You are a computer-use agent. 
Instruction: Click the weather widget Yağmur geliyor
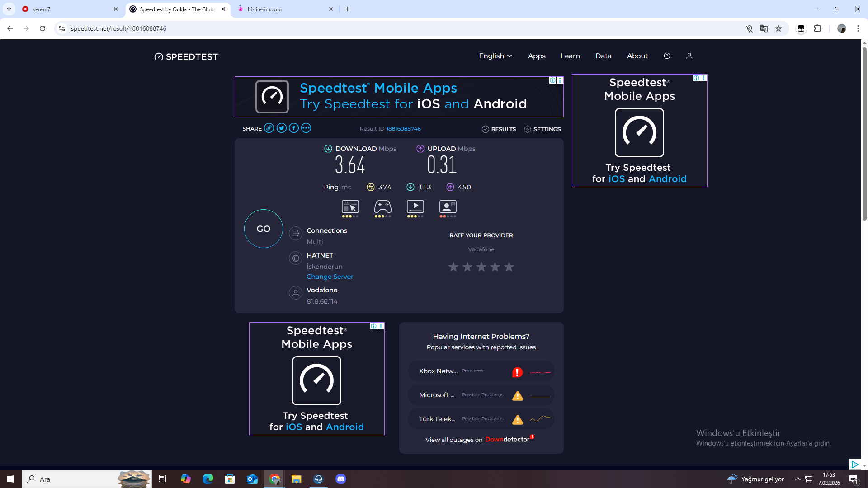pyautogui.click(x=755, y=479)
